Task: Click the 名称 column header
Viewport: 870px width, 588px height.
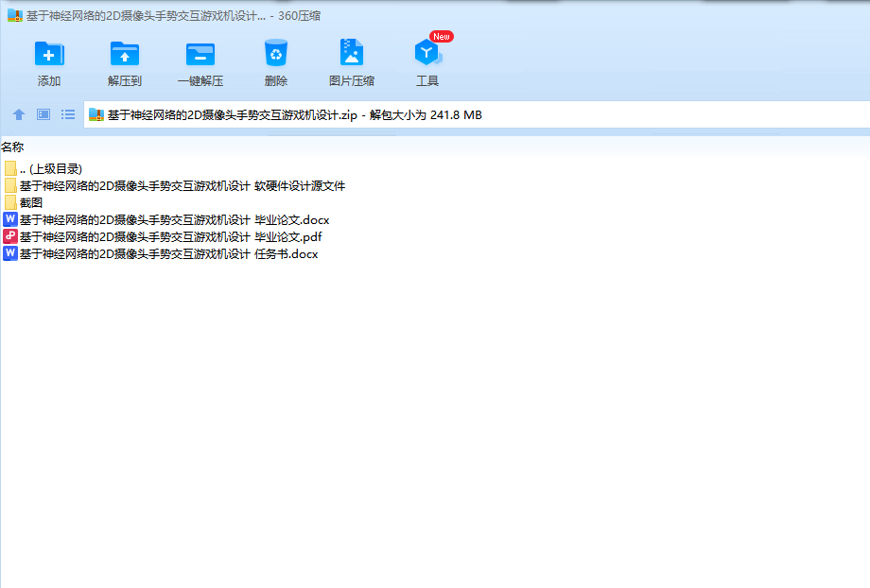Action: [x=12, y=147]
